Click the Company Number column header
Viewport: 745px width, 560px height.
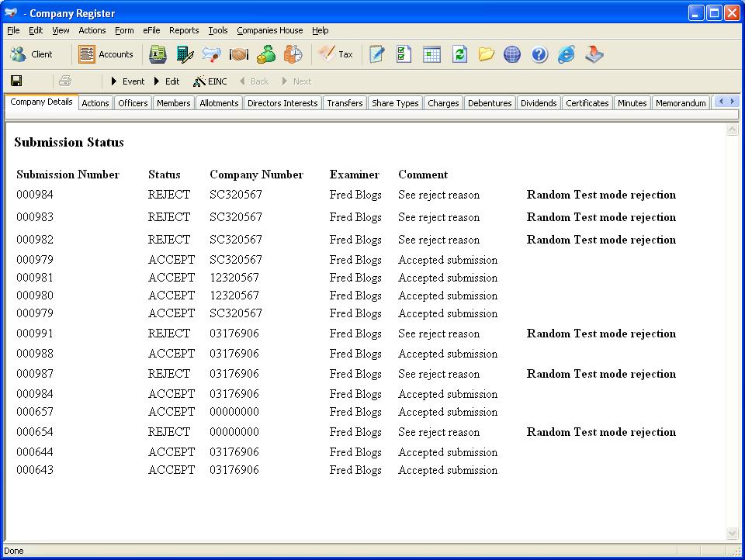(x=256, y=175)
